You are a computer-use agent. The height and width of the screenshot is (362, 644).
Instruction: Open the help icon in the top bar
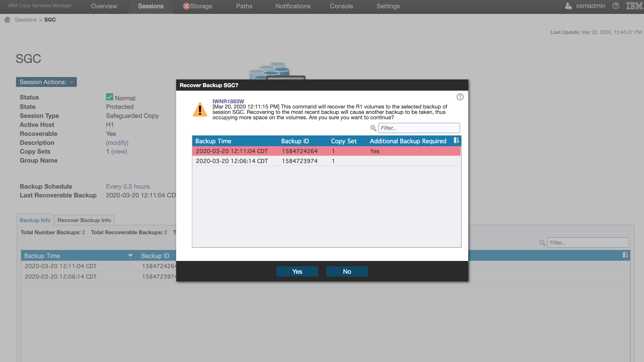[x=616, y=6]
